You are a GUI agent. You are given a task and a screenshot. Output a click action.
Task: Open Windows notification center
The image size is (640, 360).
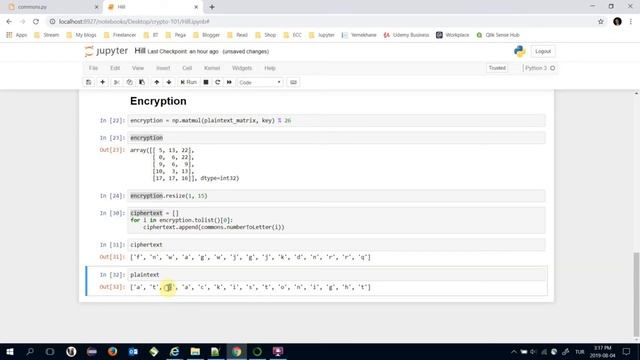[627, 351]
